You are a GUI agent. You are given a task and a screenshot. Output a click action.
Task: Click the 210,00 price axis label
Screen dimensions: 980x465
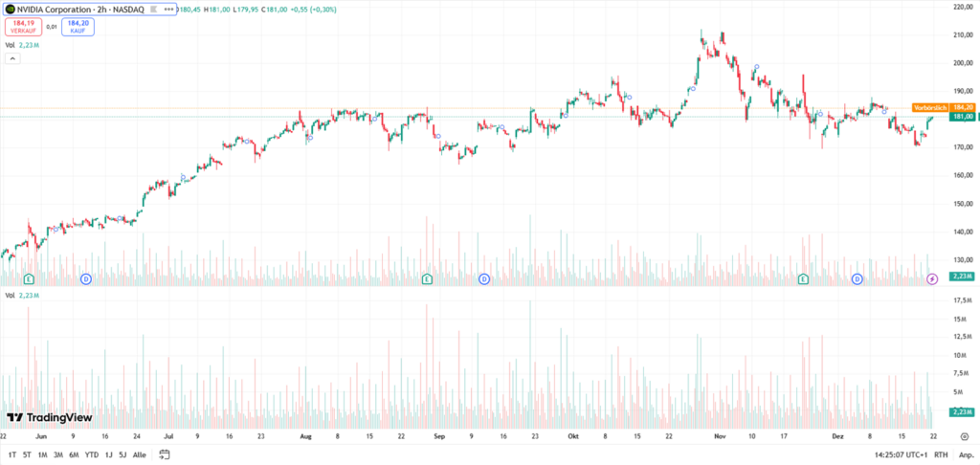coord(963,35)
